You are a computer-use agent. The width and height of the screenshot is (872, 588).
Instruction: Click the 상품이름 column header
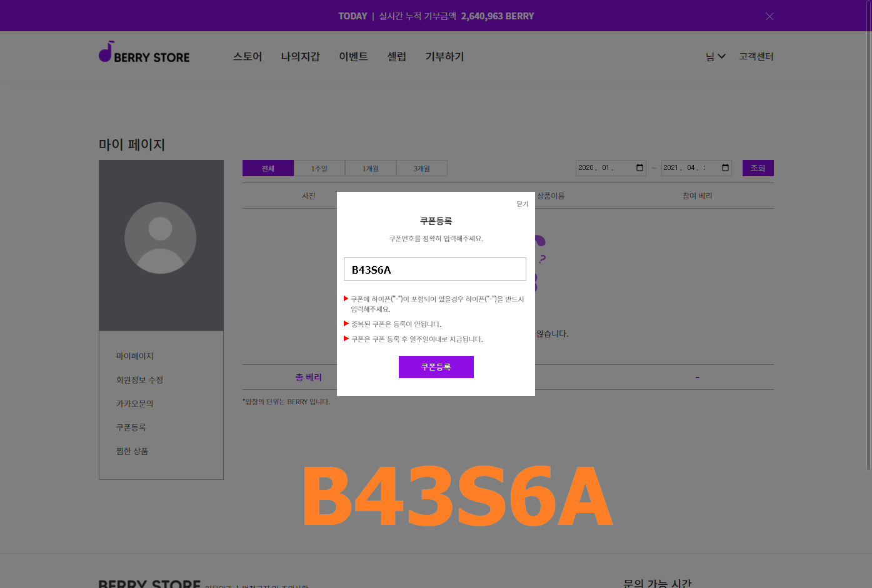point(551,196)
